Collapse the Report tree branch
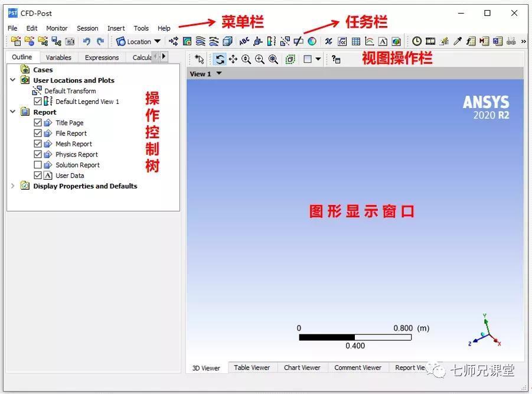The width and height of the screenshot is (532, 394). 12,112
